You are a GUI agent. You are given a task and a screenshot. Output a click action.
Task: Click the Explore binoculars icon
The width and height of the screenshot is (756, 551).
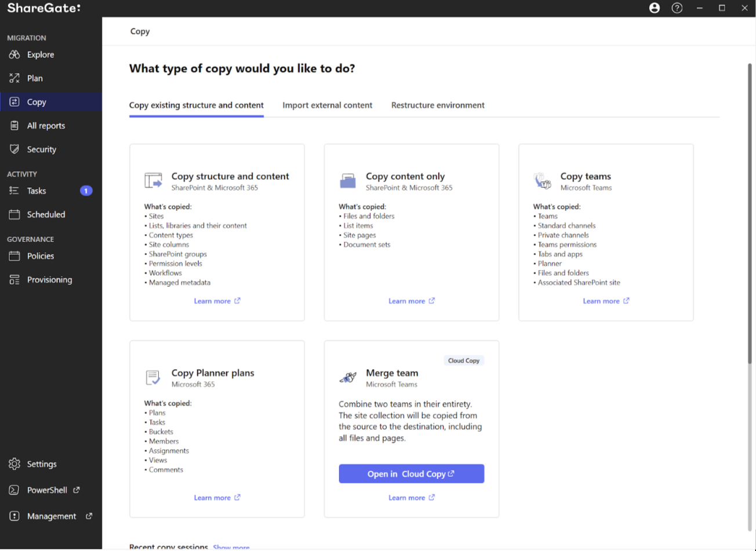tap(14, 54)
